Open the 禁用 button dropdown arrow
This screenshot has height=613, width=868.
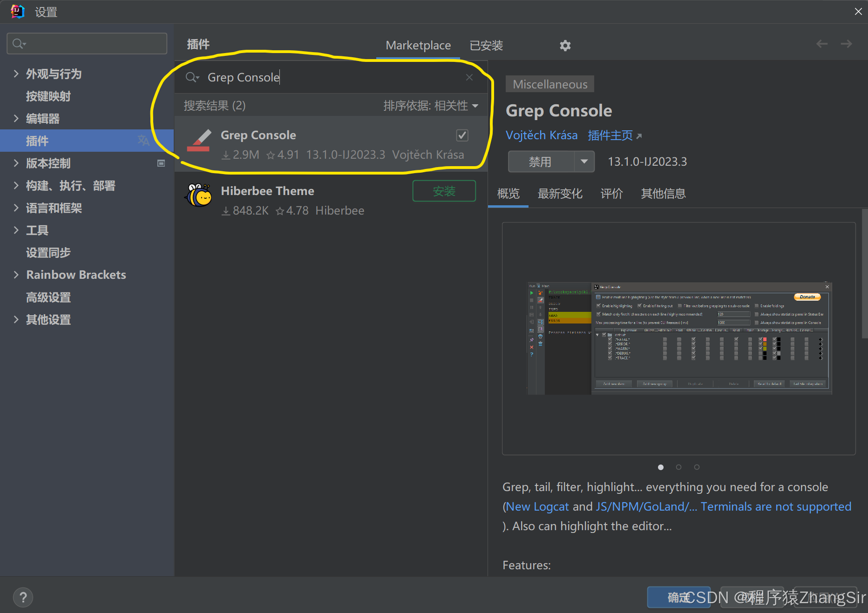tap(584, 162)
